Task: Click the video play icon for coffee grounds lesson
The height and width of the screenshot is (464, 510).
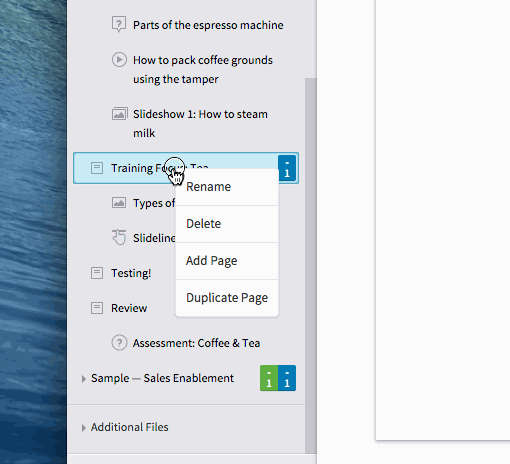Action: pyautogui.click(x=119, y=60)
